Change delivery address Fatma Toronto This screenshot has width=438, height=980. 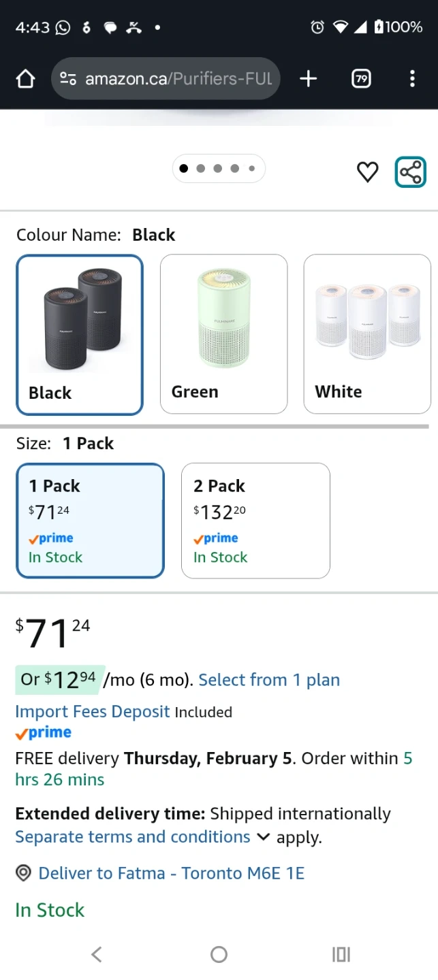coord(171,873)
